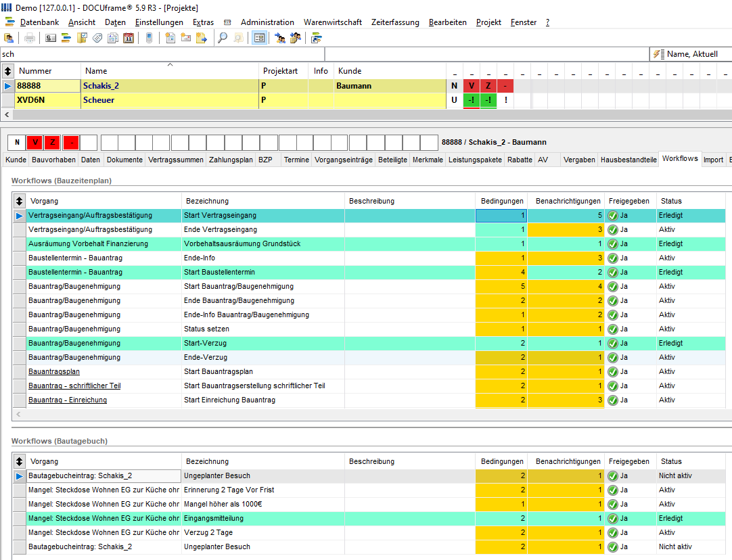Click the Gantt shortcut toolbar icon
Screen dimensions: 732x560
tap(317, 39)
